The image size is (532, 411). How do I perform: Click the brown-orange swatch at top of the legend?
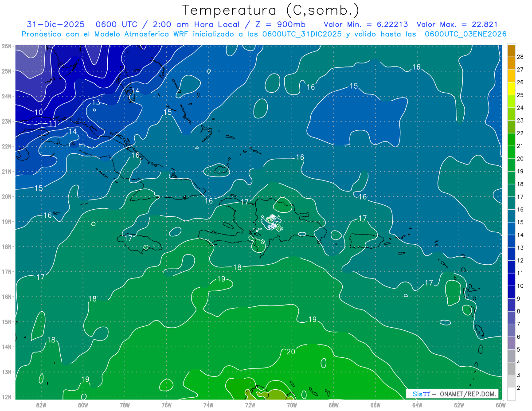(511, 51)
